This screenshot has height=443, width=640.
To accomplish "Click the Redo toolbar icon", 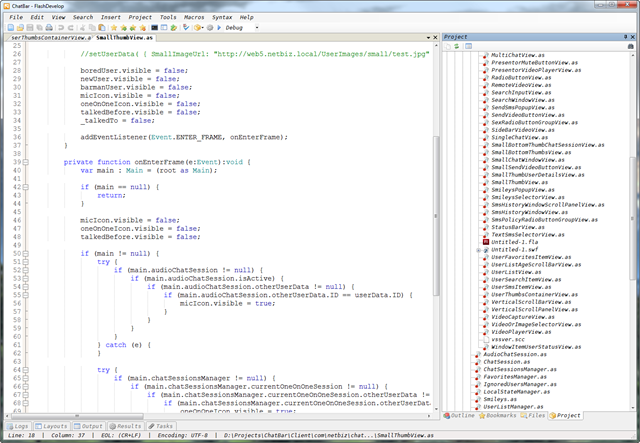I will pyautogui.click(x=70, y=28).
